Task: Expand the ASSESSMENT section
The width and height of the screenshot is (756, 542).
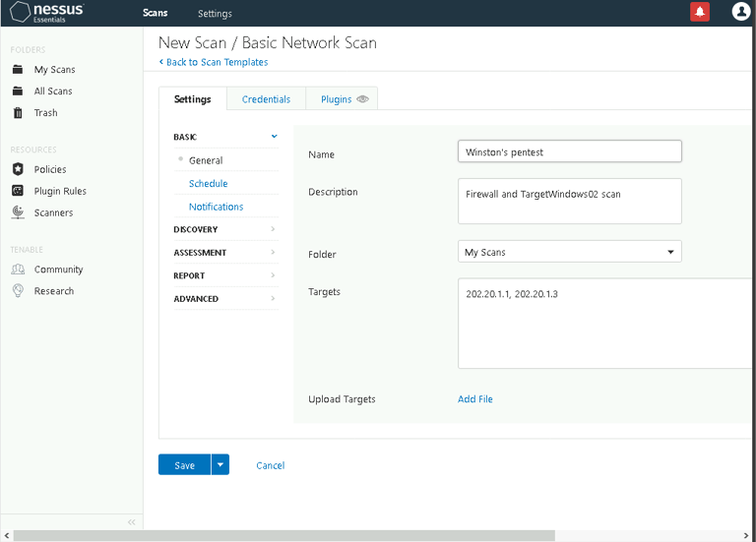Action: 225,253
